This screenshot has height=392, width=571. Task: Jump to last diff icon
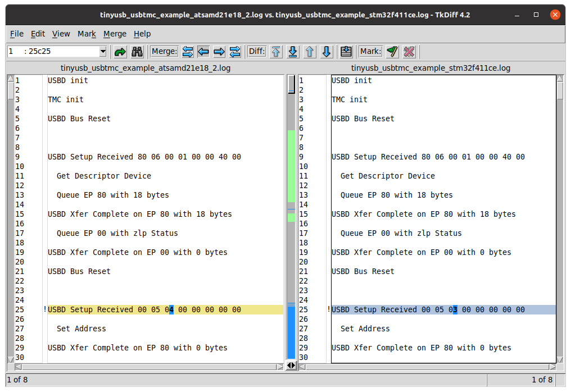293,52
